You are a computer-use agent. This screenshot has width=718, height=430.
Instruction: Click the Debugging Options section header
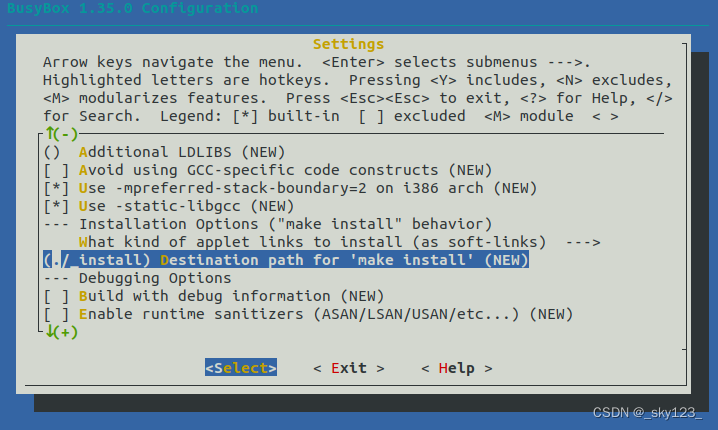pos(155,278)
